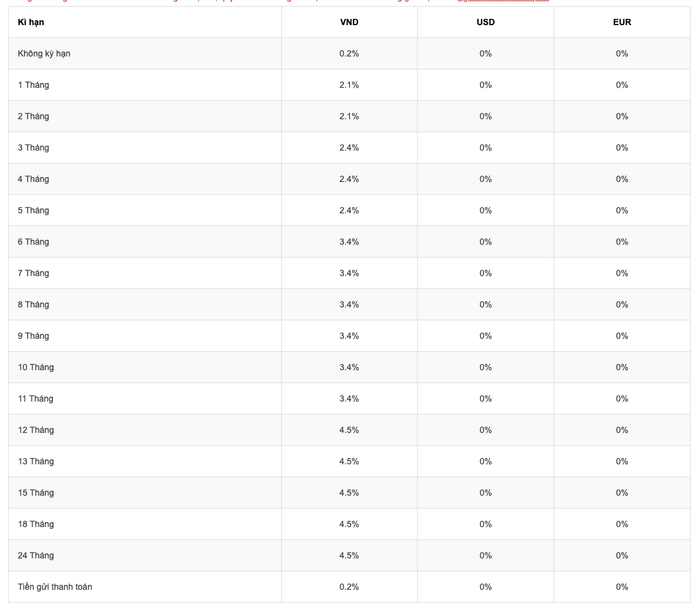Select the 12 Tháng term label

36,430
